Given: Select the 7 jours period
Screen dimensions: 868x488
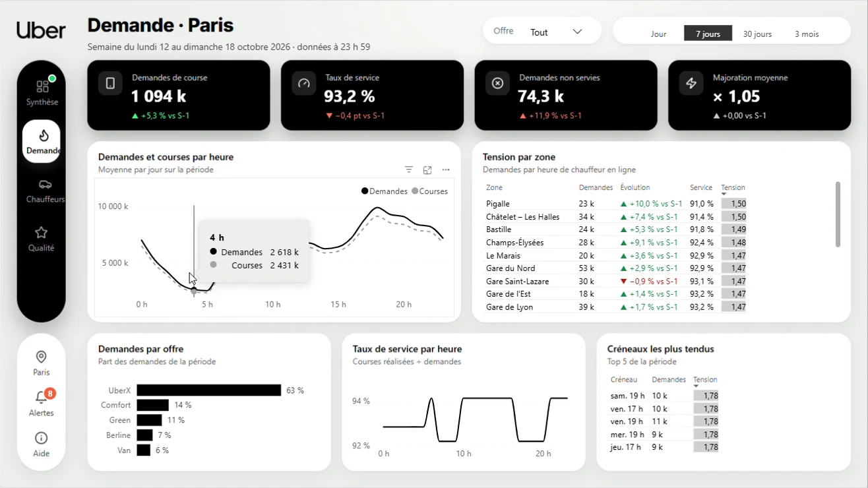Looking at the screenshot, I should [708, 34].
